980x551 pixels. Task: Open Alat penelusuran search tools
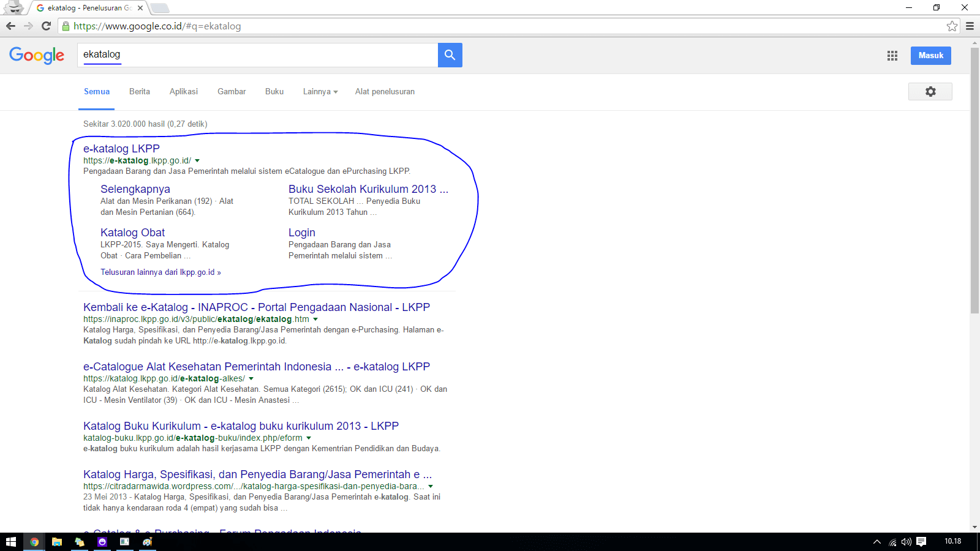click(x=385, y=92)
